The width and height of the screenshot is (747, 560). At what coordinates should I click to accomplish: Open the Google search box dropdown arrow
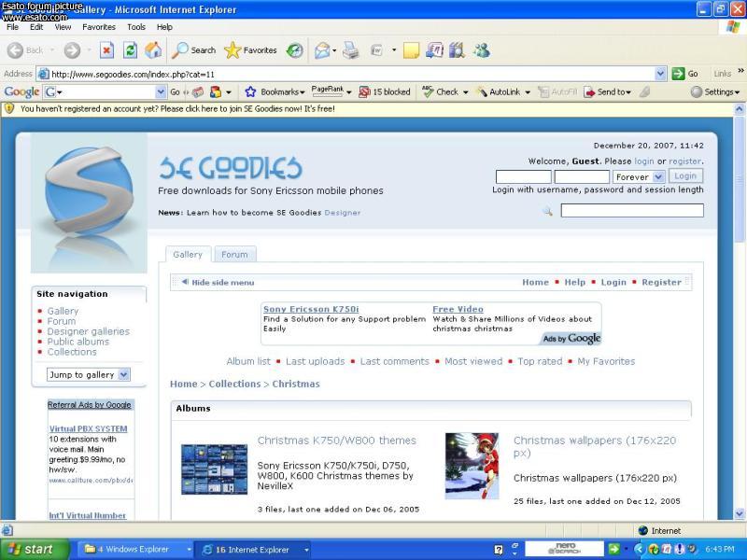point(161,91)
